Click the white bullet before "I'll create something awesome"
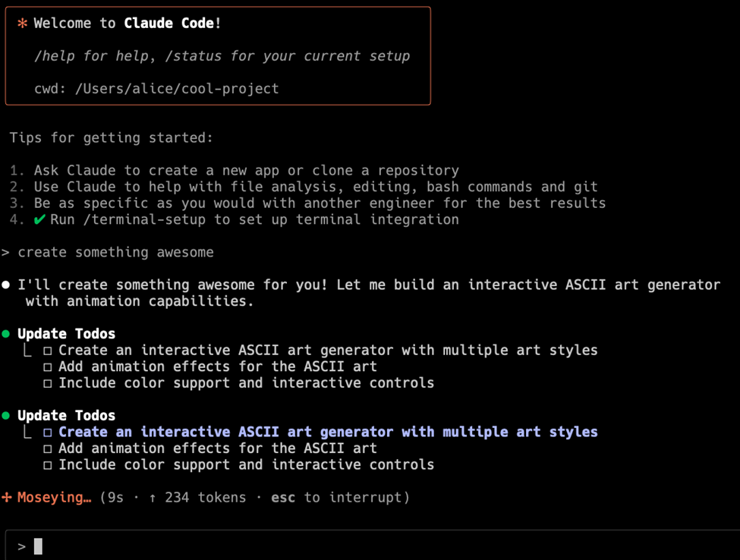Screen dimensions: 740x560 pos(6,285)
